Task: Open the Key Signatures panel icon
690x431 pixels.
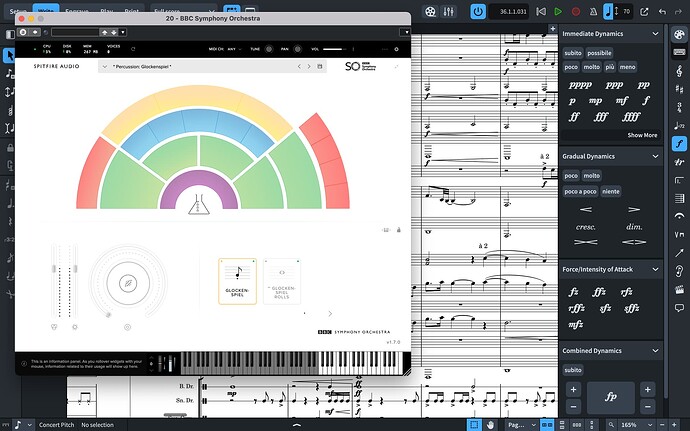Action: coord(679,89)
